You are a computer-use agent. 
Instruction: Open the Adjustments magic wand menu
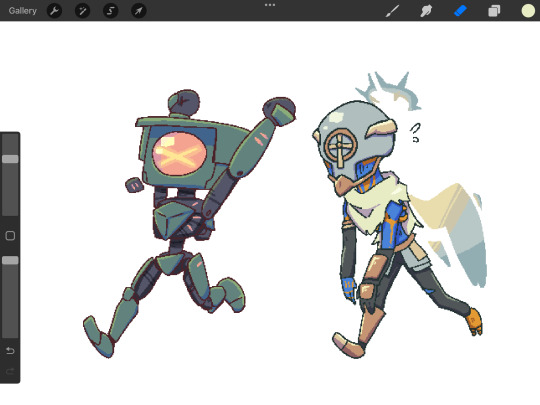[x=82, y=11]
